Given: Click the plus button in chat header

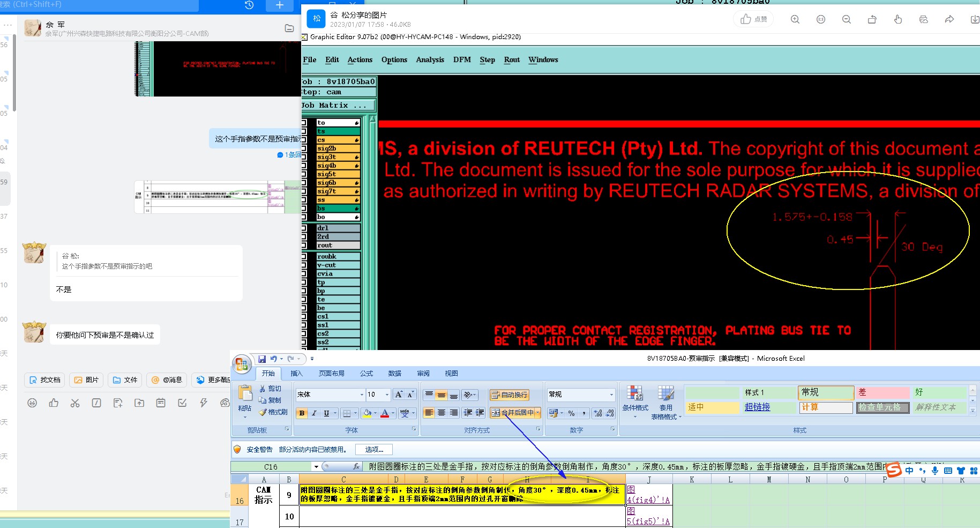Looking at the screenshot, I should 280,5.
